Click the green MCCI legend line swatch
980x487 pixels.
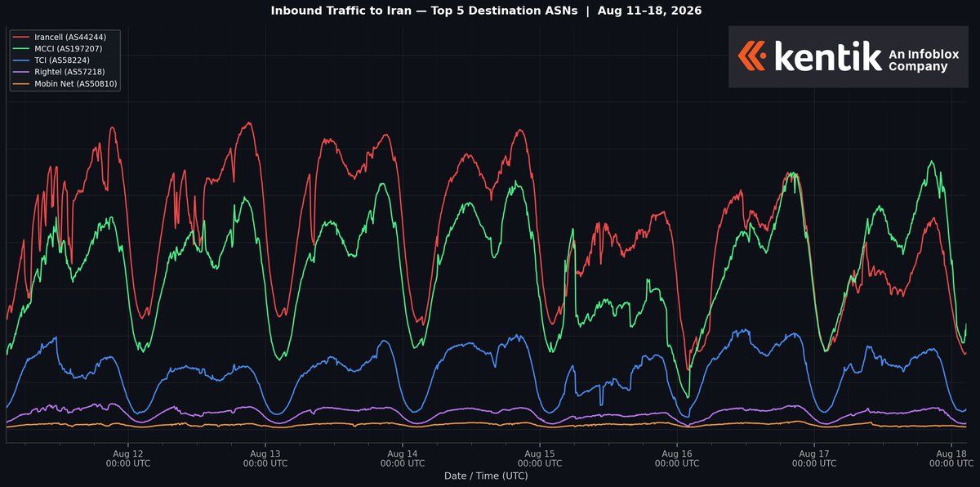pyautogui.click(x=22, y=49)
